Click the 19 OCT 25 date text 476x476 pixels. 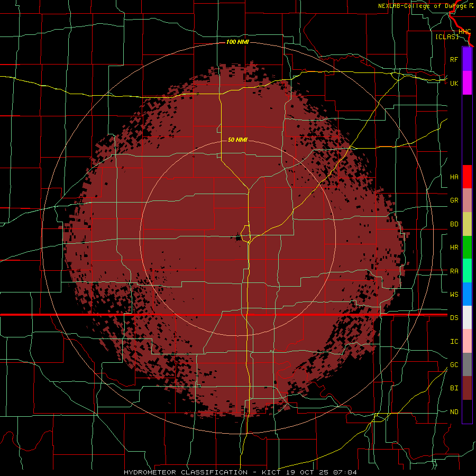pyautogui.click(x=307, y=472)
